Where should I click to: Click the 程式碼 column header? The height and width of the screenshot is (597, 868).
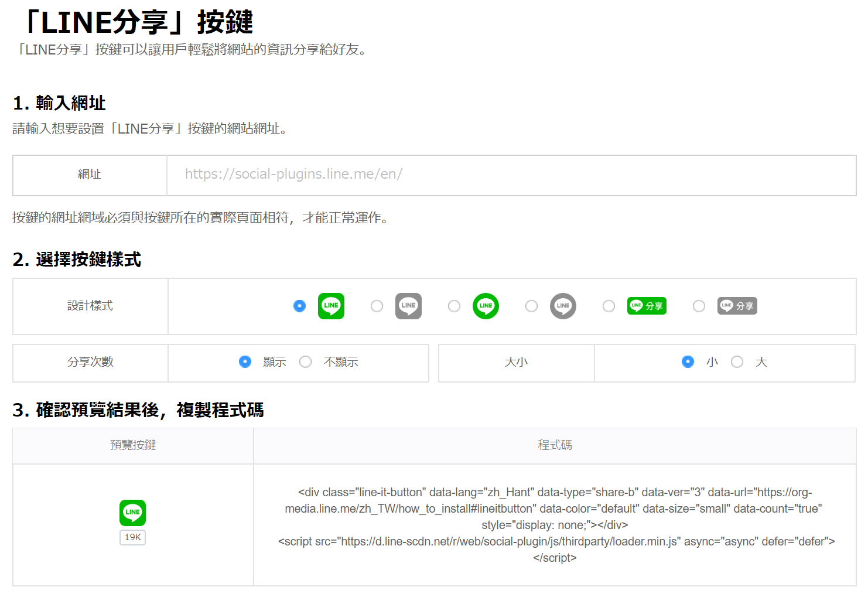click(555, 445)
